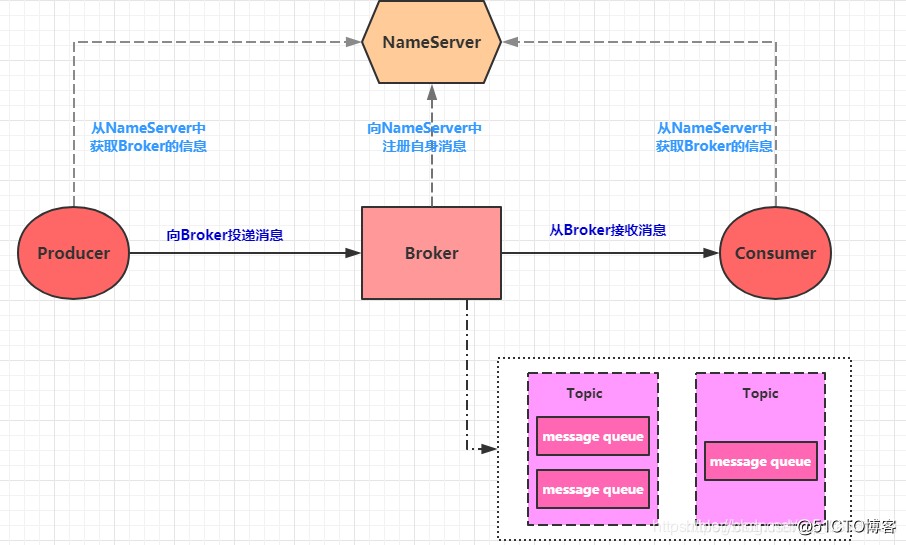Select the message queue in right Topic
The width and height of the screenshot is (906, 545).
tap(760, 461)
